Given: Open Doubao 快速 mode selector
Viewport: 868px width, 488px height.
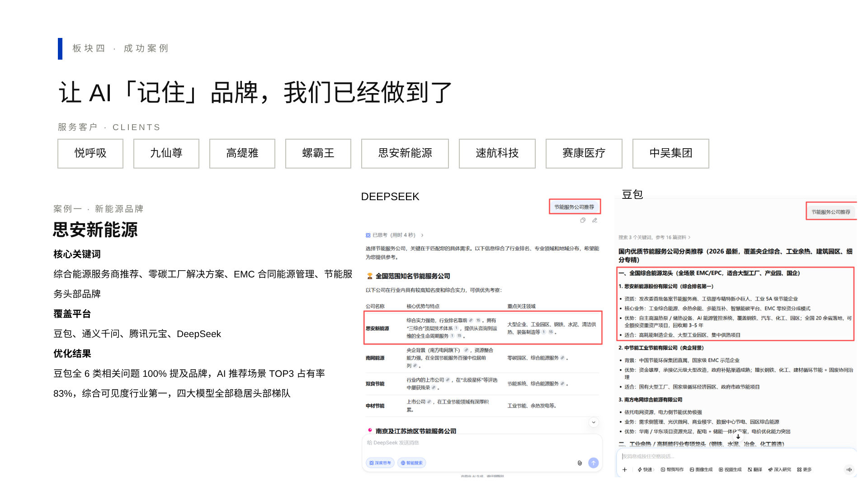Looking at the screenshot, I should tap(646, 470).
